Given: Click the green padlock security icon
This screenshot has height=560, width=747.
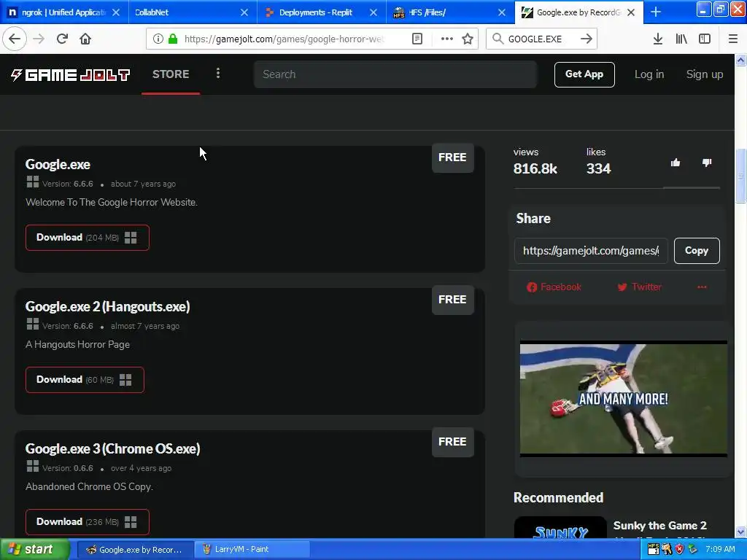Looking at the screenshot, I should 173,39.
